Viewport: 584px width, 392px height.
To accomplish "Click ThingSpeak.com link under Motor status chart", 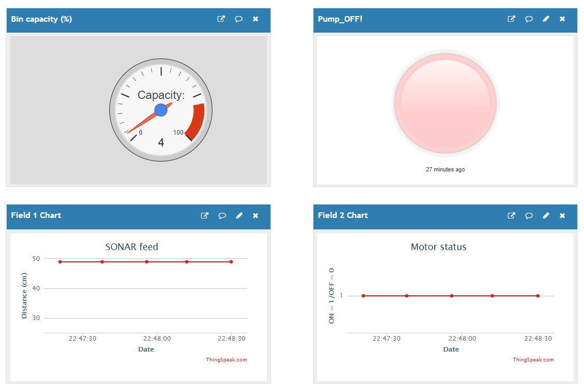I will point(533,360).
